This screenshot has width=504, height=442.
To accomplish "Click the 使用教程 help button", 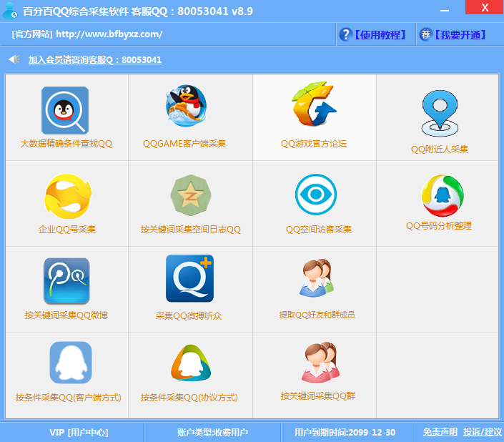I will point(373,34).
